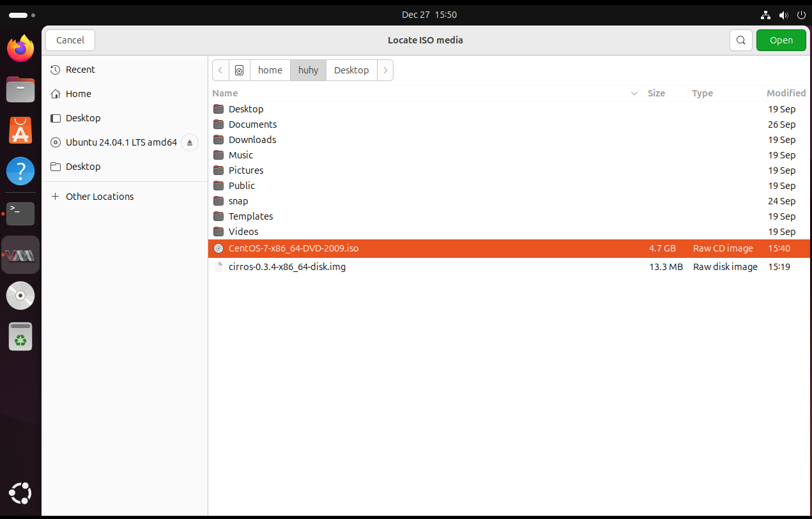Click the Documents folder icon

coord(218,124)
